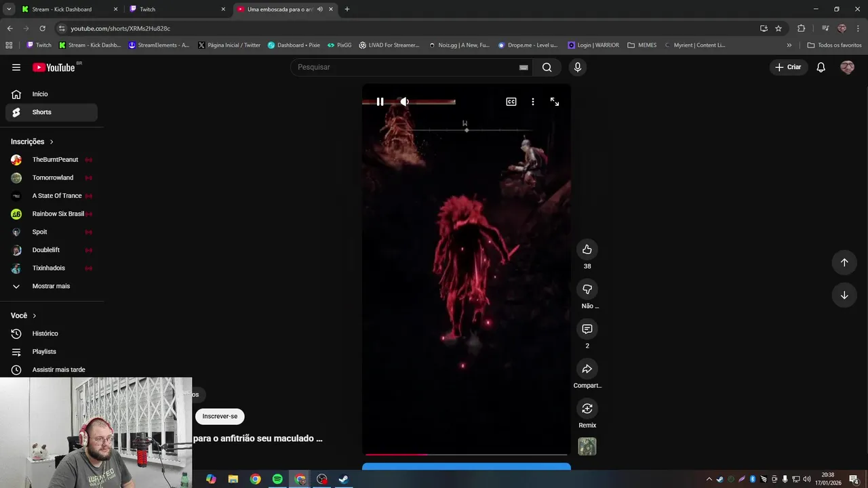This screenshot has width=868, height=488.
Task: Open the Twitch bookmark
Action: coord(39,45)
